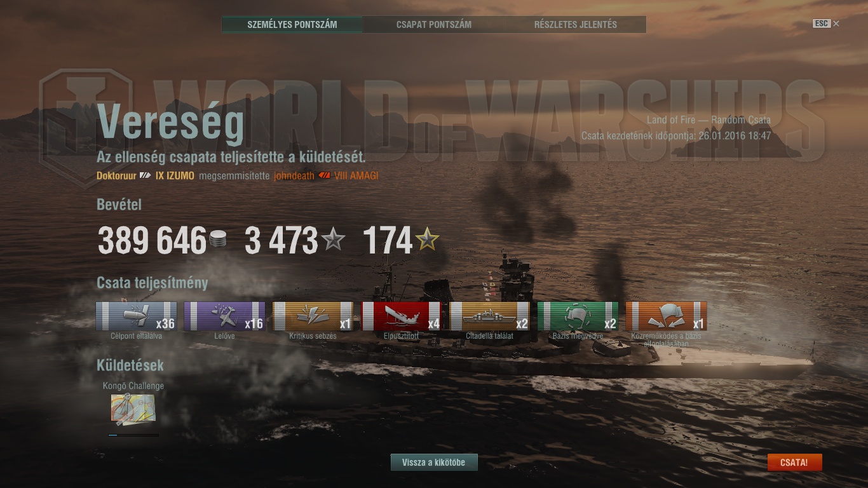
Task: Select the Célpont eltalálva x36 ribbon
Action: click(137, 316)
